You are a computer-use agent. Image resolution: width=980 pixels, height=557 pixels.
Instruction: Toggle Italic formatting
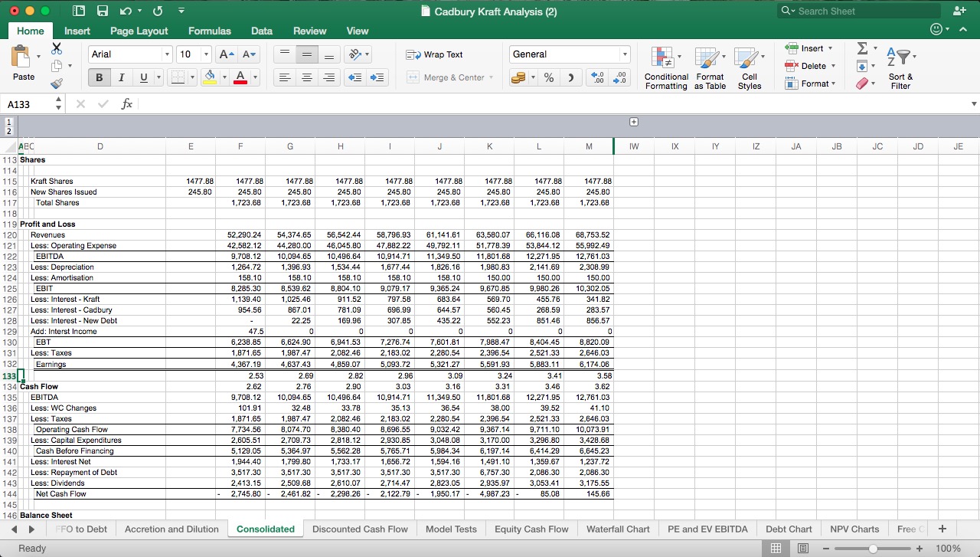tap(121, 77)
